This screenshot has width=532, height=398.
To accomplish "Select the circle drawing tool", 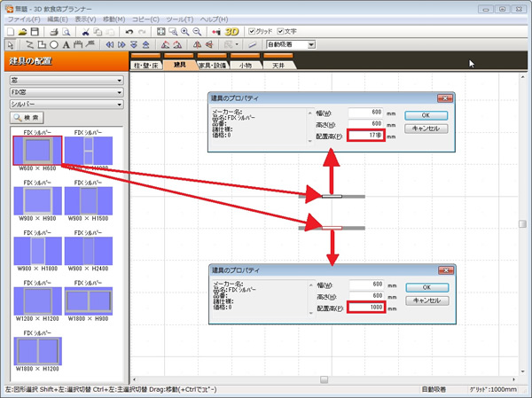I will tap(54, 44).
